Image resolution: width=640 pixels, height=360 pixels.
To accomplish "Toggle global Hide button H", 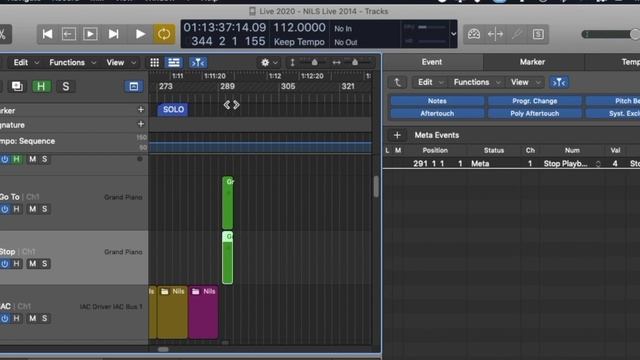I will coord(41,86).
